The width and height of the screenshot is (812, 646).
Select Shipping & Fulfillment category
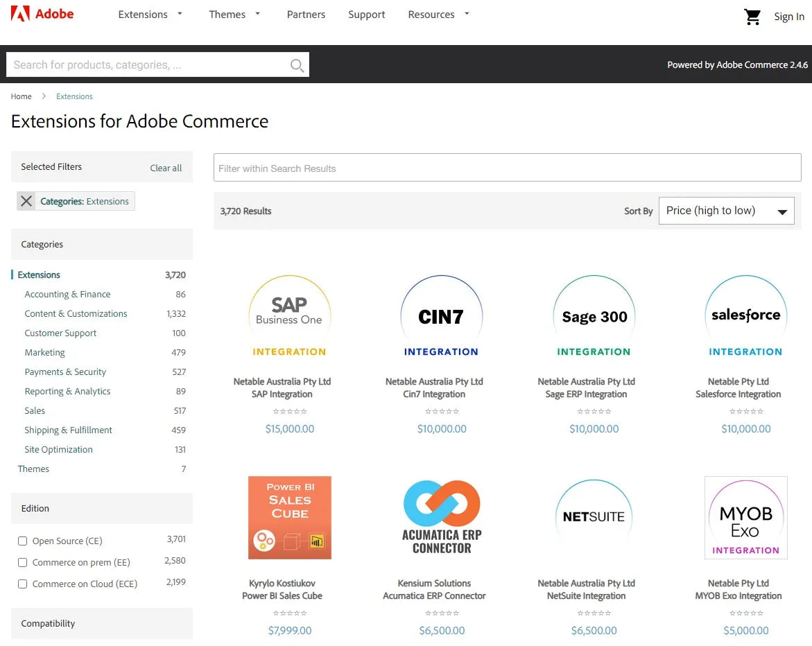(x=69, y=430)
